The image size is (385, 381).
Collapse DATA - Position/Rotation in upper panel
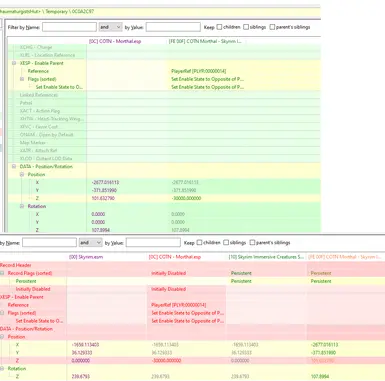click(14, 166)
